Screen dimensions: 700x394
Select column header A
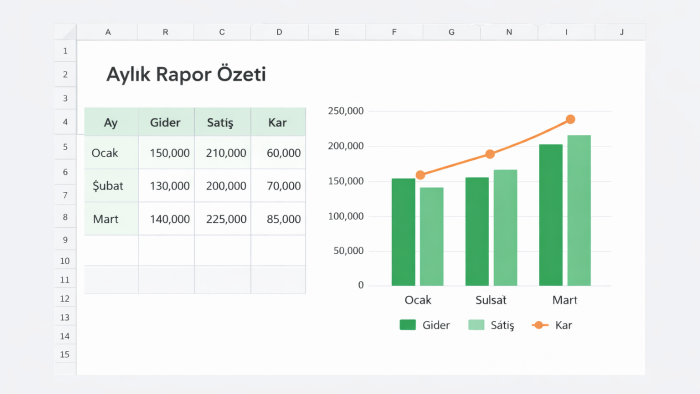108,32
